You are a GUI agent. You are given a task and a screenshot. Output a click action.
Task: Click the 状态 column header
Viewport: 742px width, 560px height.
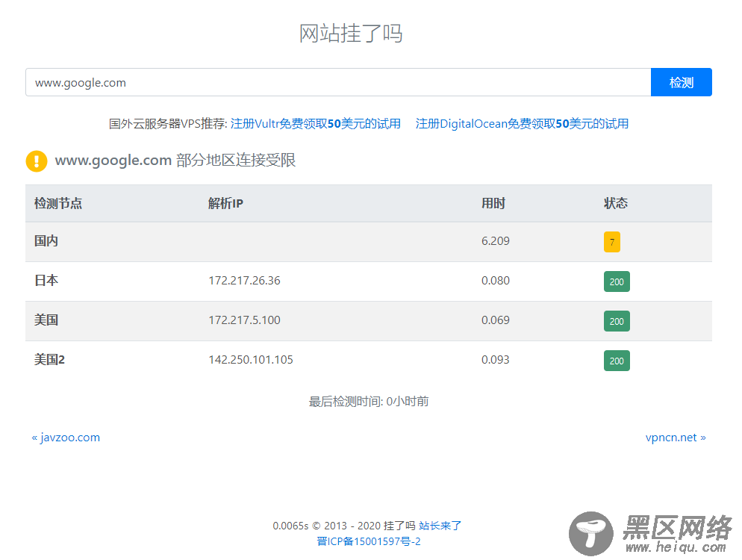[x=616, y=203]
